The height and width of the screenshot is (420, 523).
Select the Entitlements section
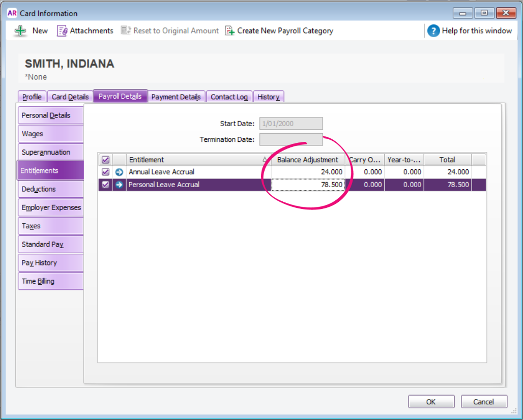[x=50, y=170]
